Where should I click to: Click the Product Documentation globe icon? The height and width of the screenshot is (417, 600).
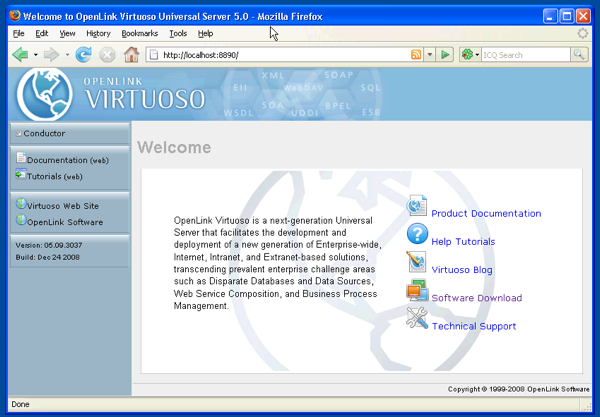[x=417, y=207]
